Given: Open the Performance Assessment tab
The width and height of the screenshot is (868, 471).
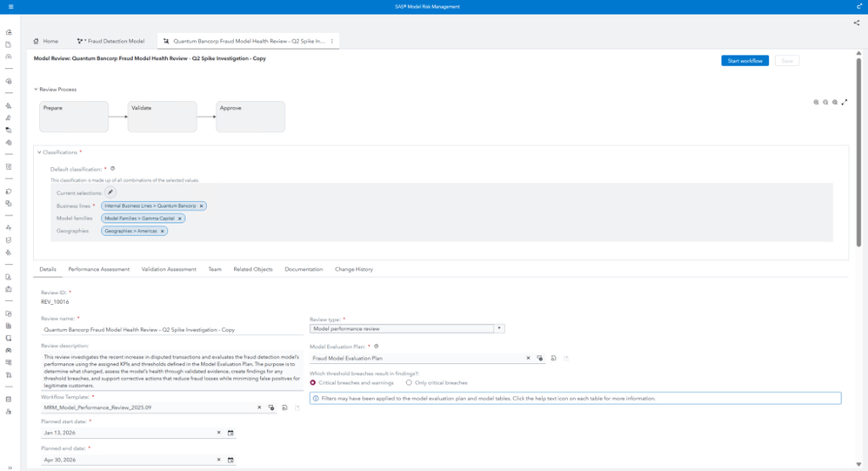Looking at the screenshot, I should pyautogui.click(x=98, y=269).
